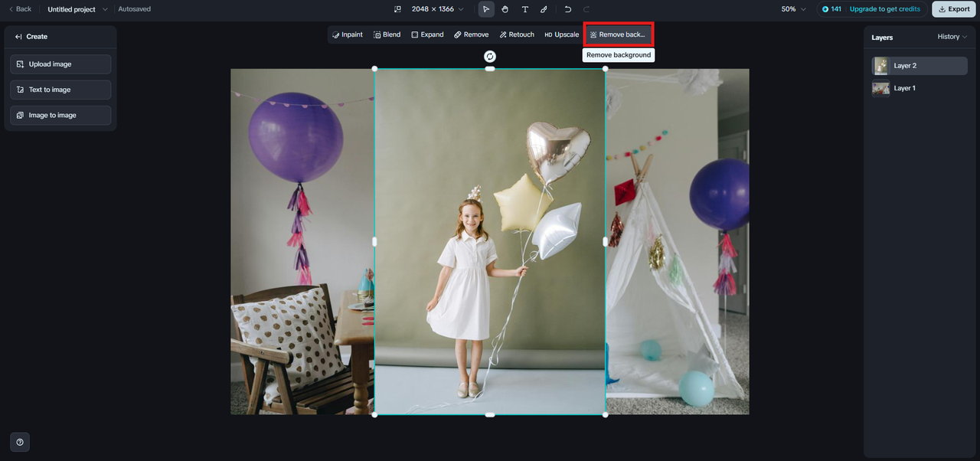Go back using the Back arrow
The height and width of the screenshot is (461, 980).
tap(20, 9)
